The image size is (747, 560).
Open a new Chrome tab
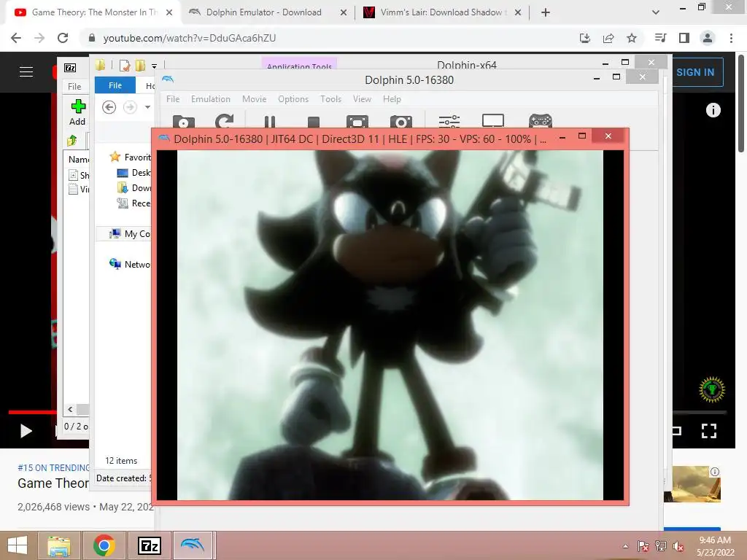tap(546, 13)
